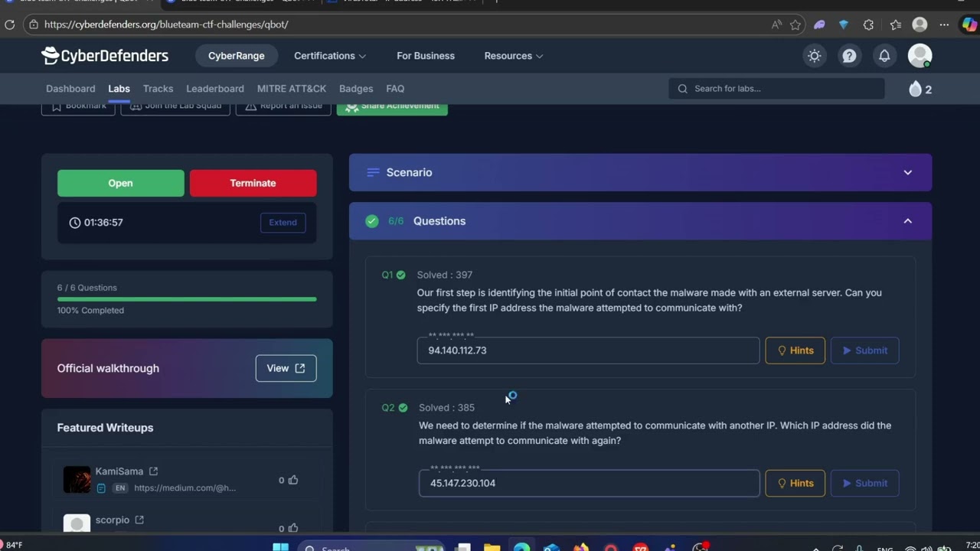The image size is (980, 551).
Task: Click the thumbs-up icon for KamiSama writeup
Action: point(293,480)
